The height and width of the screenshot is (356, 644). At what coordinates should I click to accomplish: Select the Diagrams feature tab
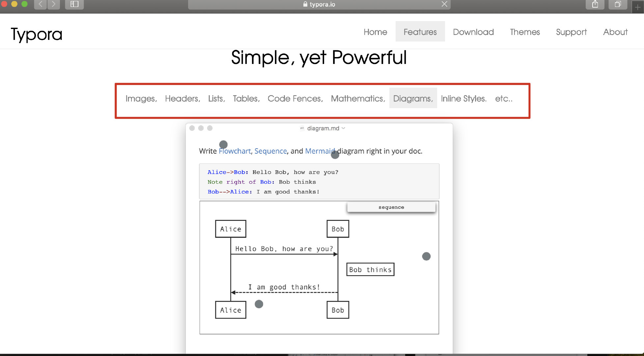[413, 98]
